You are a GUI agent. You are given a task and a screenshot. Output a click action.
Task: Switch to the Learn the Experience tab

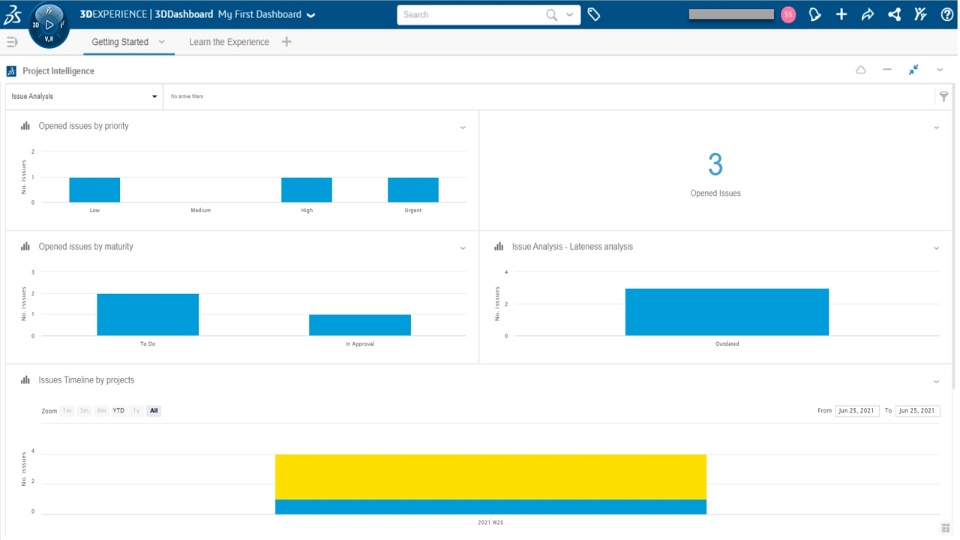[x=229, y=42]
